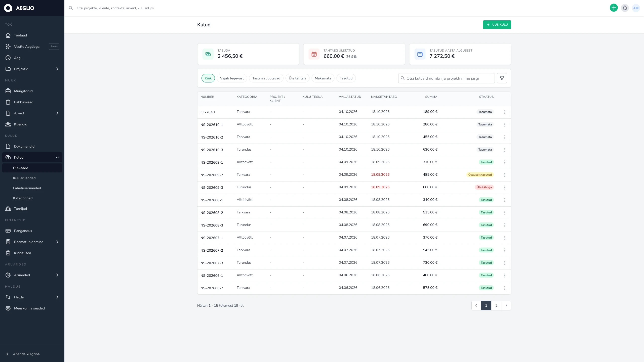Screen dimensions: 644x362
Task: Click the Uus kulu button
Action: (497, 25)
